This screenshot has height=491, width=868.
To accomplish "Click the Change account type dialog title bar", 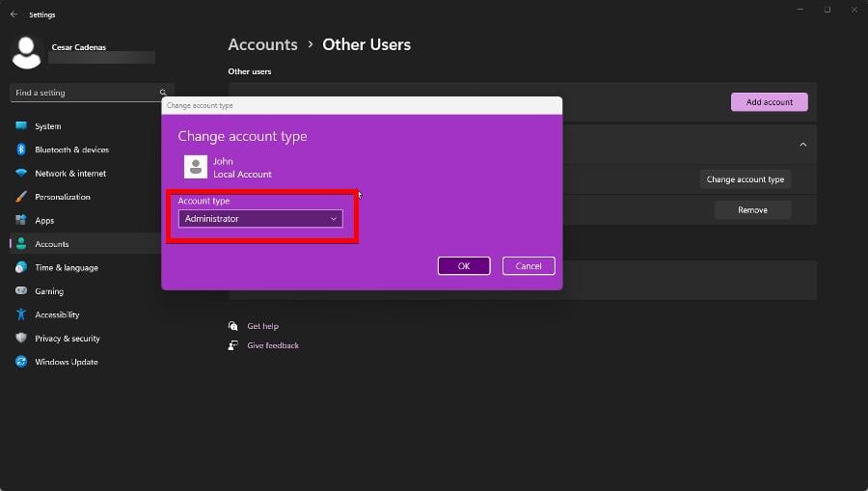I will (362, 105).
